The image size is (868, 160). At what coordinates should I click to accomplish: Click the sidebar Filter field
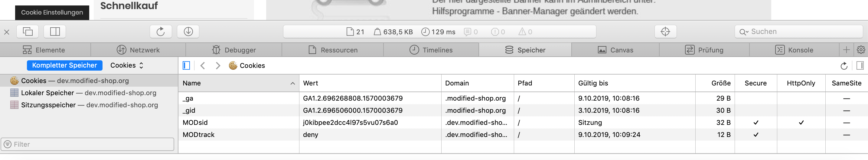pos(88,145)
